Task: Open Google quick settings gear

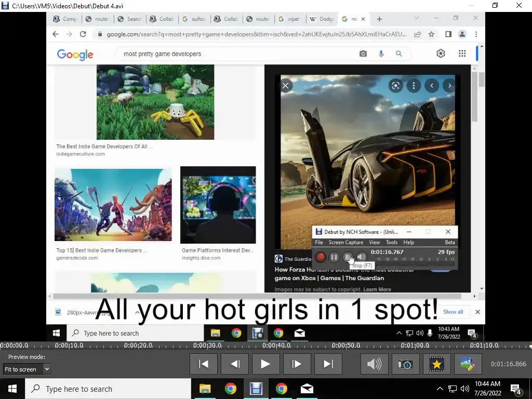Action: point(441,54)
